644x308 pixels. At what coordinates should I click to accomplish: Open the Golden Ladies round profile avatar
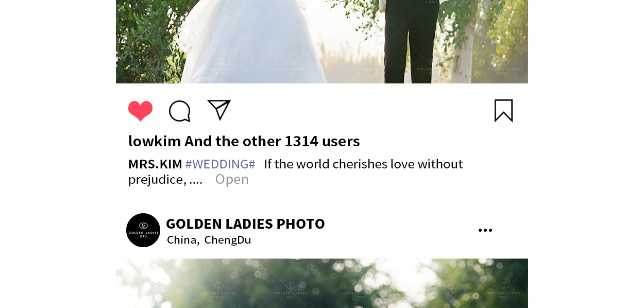click(x=143, y=230)
